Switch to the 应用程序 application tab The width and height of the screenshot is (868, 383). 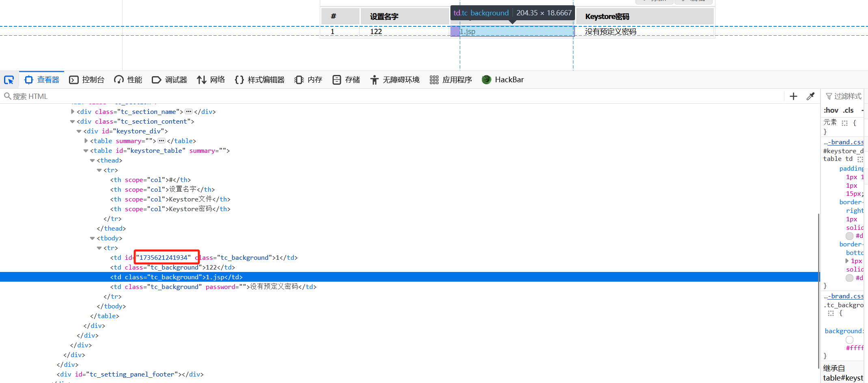[451, 80]
